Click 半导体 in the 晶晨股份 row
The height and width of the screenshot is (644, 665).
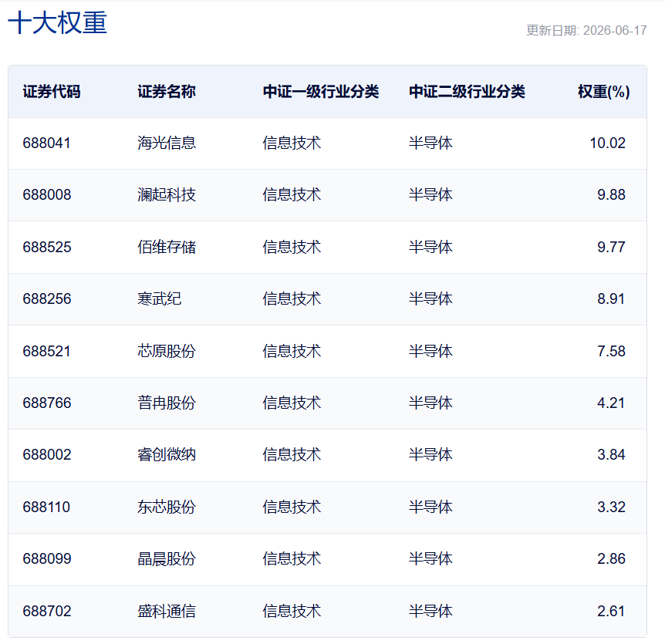[x=430, y=559]
